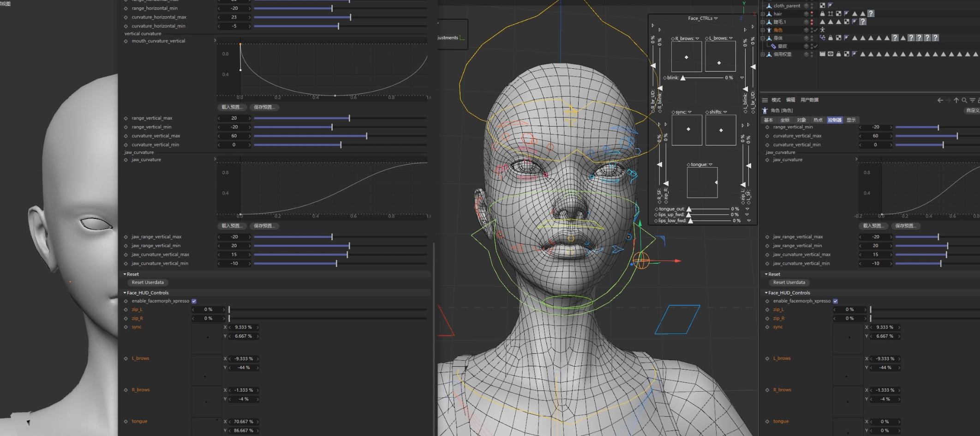
Task: Open the 用户数据 menu
Action: point(810,100)
